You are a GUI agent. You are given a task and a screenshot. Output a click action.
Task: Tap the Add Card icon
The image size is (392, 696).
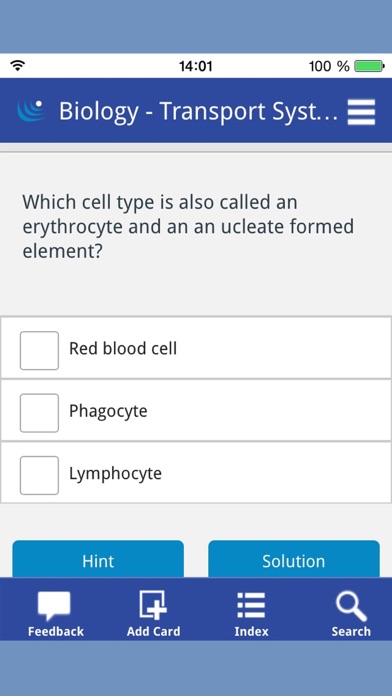point(153,605)
